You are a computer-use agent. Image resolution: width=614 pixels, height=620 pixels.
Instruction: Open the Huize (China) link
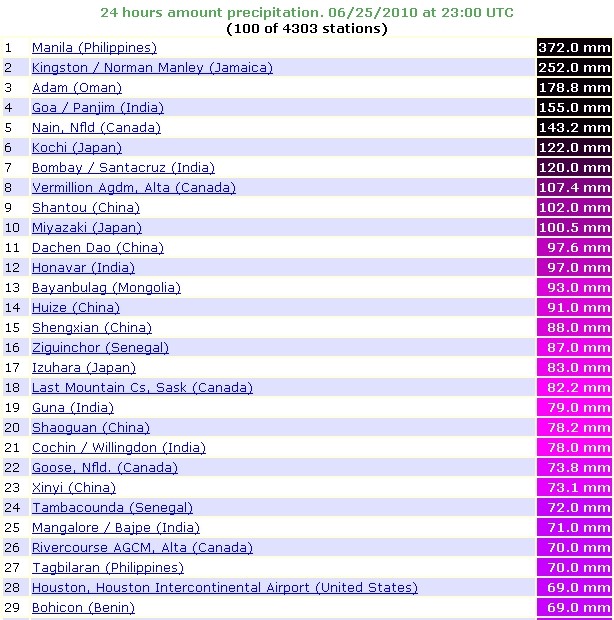pyautogui.click(x=76, y=308)
